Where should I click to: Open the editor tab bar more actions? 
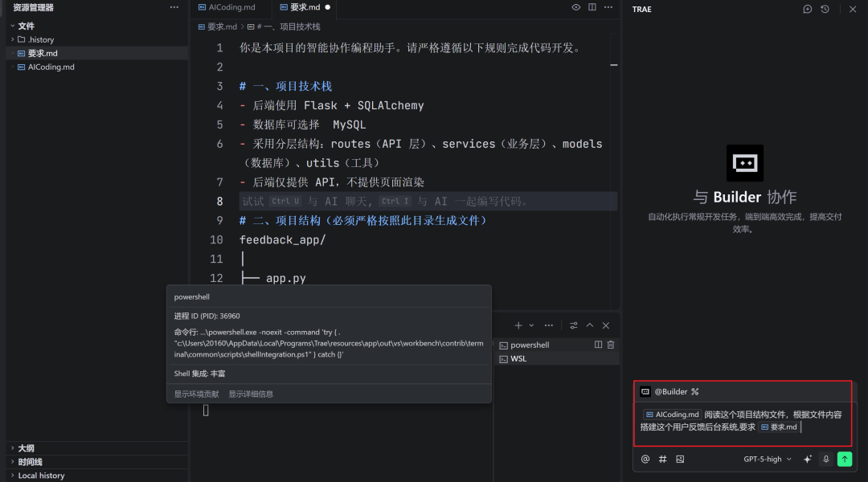(608, 7)
